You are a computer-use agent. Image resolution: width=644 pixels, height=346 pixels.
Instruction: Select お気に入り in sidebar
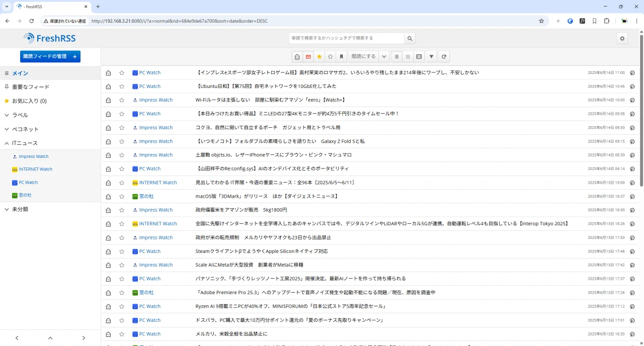pos(29,101)
